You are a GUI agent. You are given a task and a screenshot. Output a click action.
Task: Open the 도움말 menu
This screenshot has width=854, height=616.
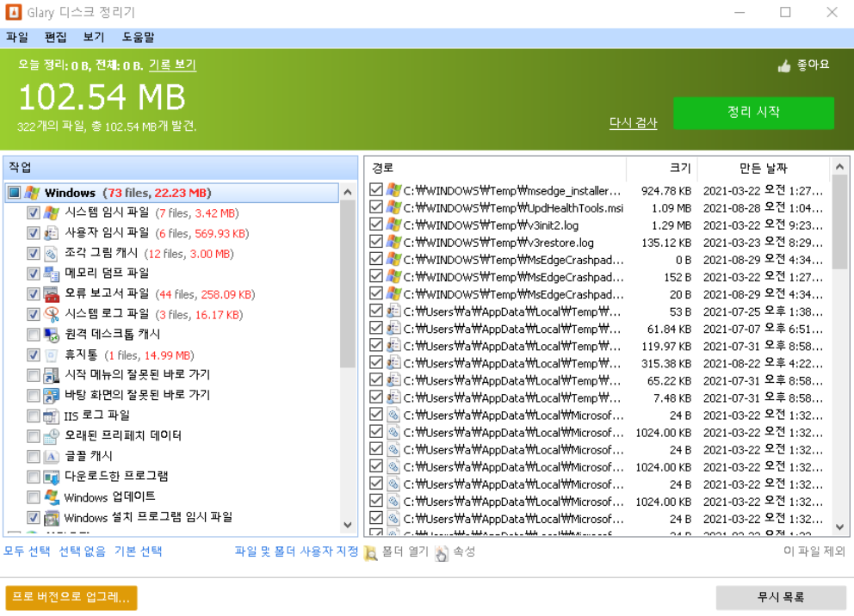tap(139, 37)
